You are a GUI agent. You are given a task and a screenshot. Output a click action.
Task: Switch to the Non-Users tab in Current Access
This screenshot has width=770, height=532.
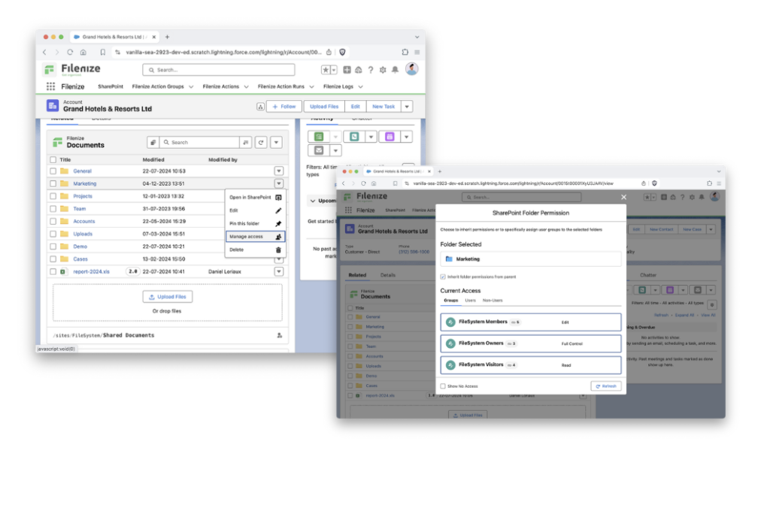coord(493,301)
